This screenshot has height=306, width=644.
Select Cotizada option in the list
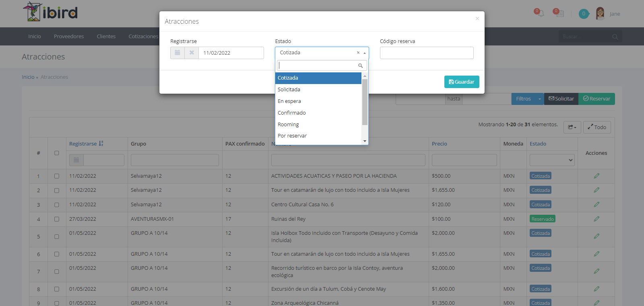point(318,78)
